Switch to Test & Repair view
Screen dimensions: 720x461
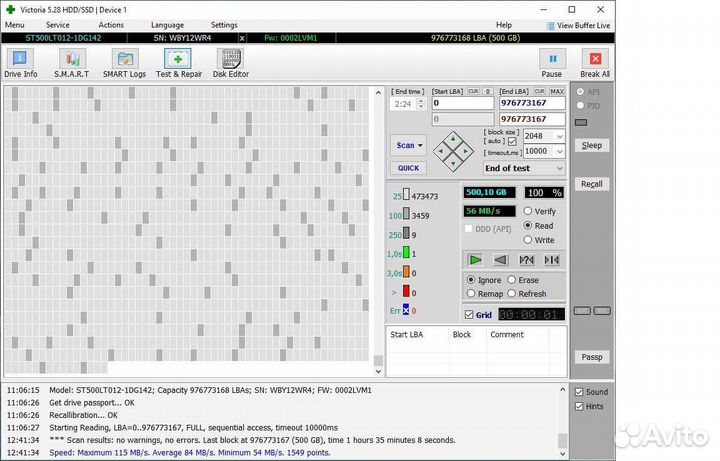(x=179, y=63)
